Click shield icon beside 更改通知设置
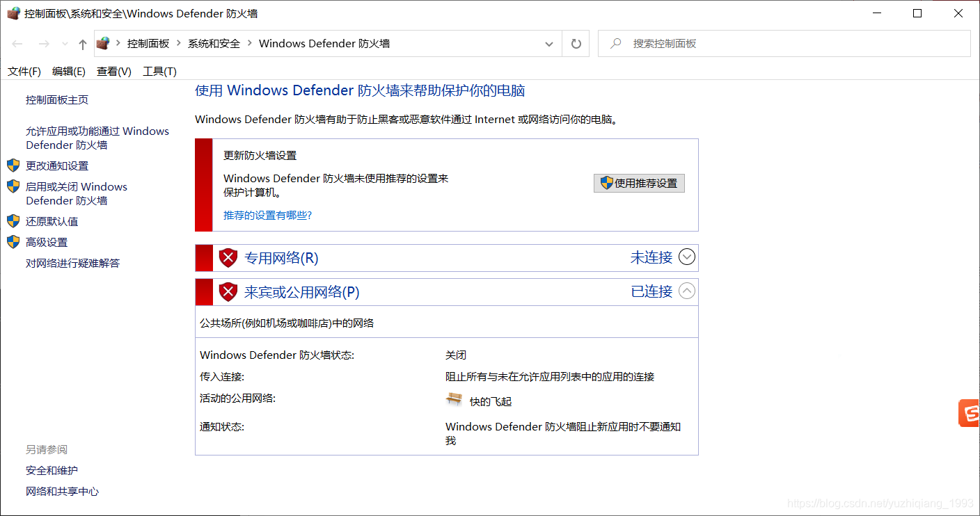Viewport: 980px width, 516px height. (x=13, y=166)
